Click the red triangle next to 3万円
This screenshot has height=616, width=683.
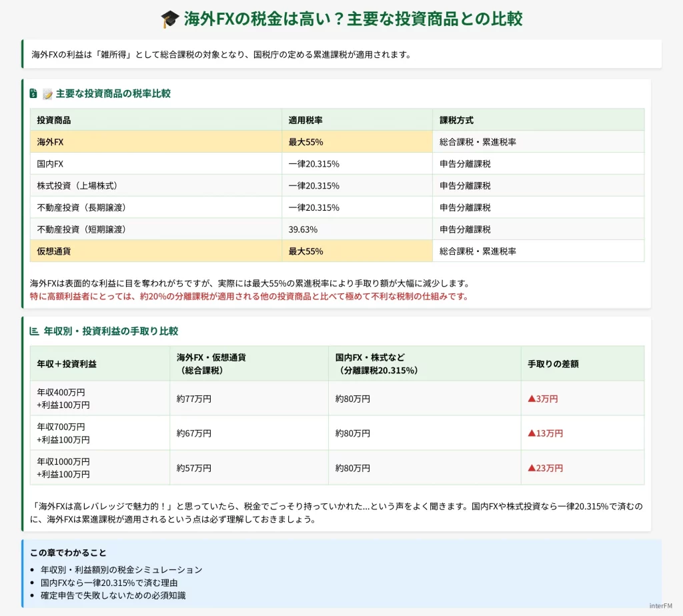[532, 399]
